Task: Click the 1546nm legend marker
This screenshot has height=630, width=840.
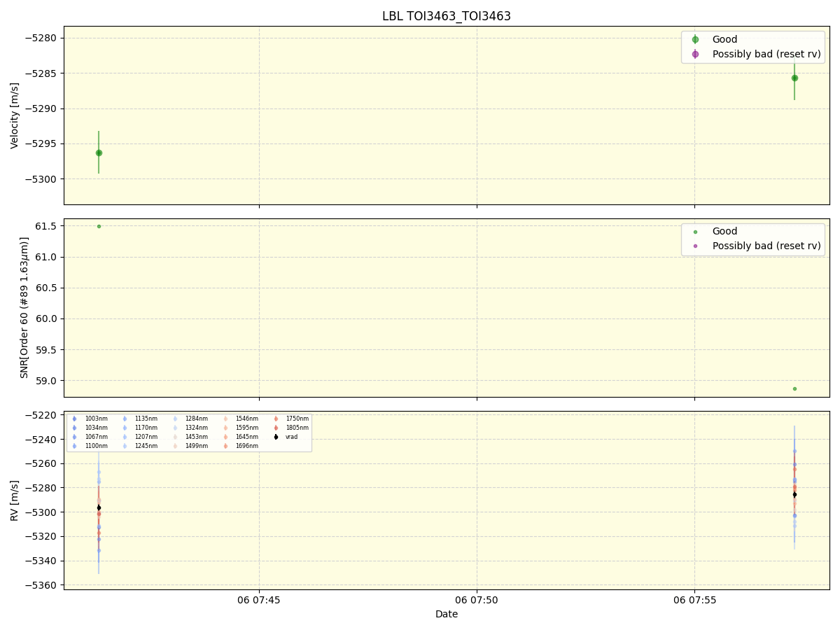Action: point(225,419)
